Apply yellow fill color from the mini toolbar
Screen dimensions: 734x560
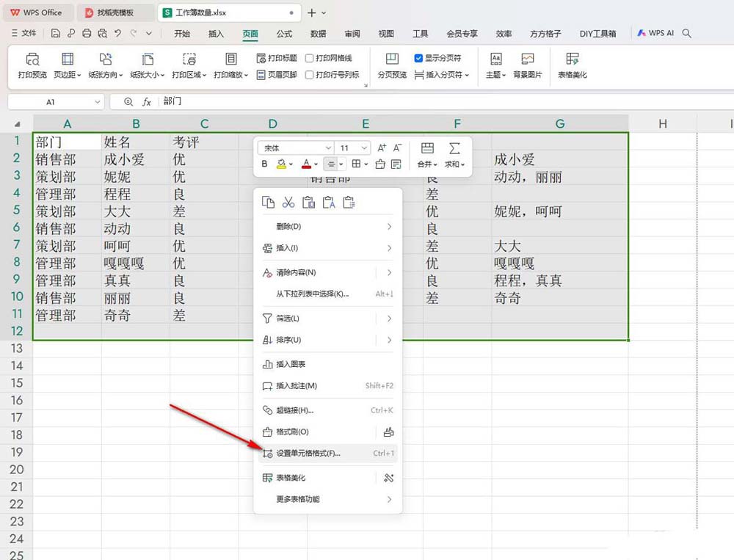[281, 164]
